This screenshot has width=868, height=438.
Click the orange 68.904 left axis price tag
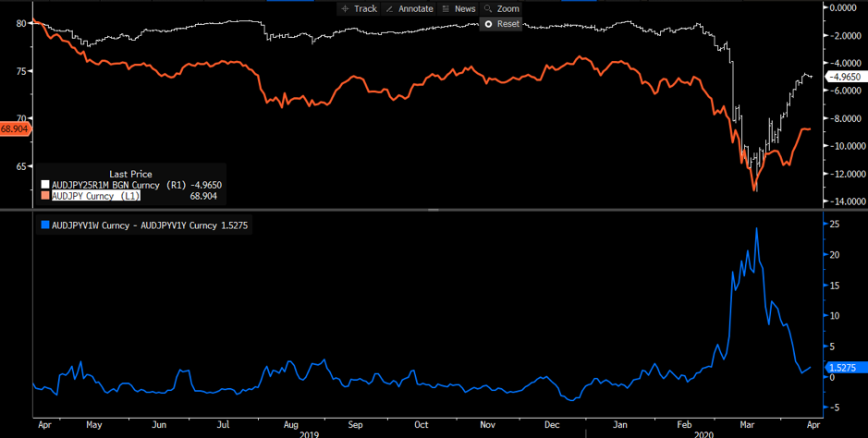[16, 128]
